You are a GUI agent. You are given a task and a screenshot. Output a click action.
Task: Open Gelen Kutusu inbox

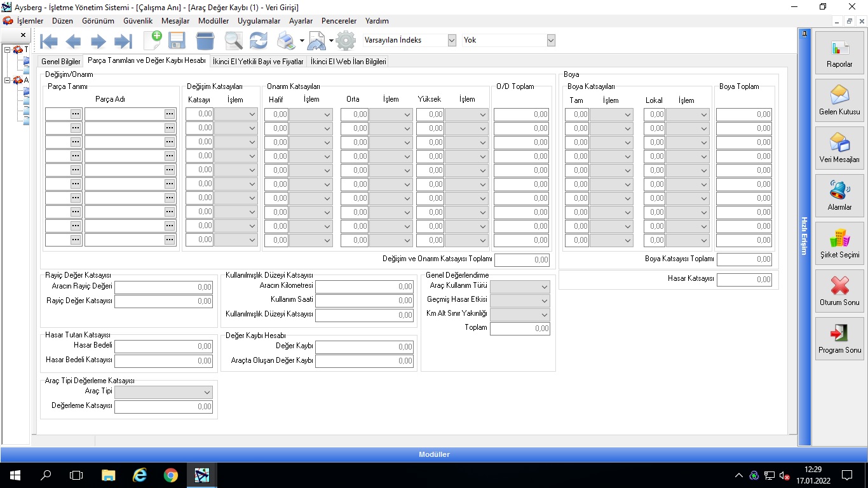(839, 100)
